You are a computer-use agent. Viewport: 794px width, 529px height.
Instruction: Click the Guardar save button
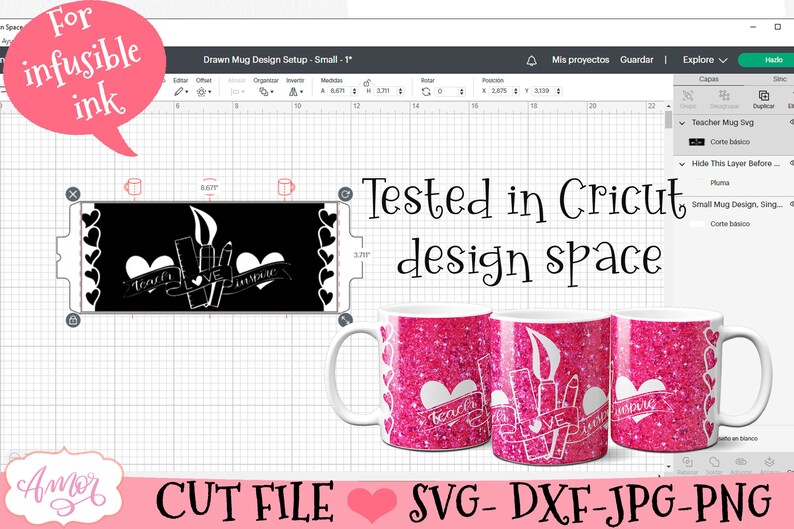coord(637,60)
